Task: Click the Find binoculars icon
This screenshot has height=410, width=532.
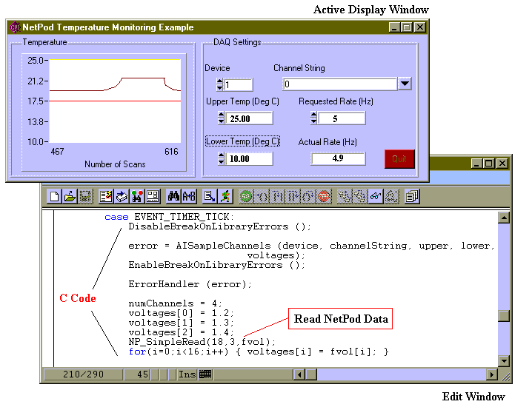Action: pos(173,196)
